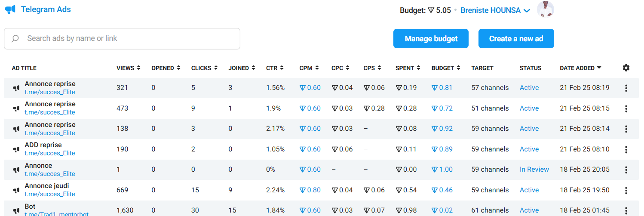This screenshot has height=216, width=644.
Task: Edit budget value 0.02 of Bot
Action: pos(442,210)
